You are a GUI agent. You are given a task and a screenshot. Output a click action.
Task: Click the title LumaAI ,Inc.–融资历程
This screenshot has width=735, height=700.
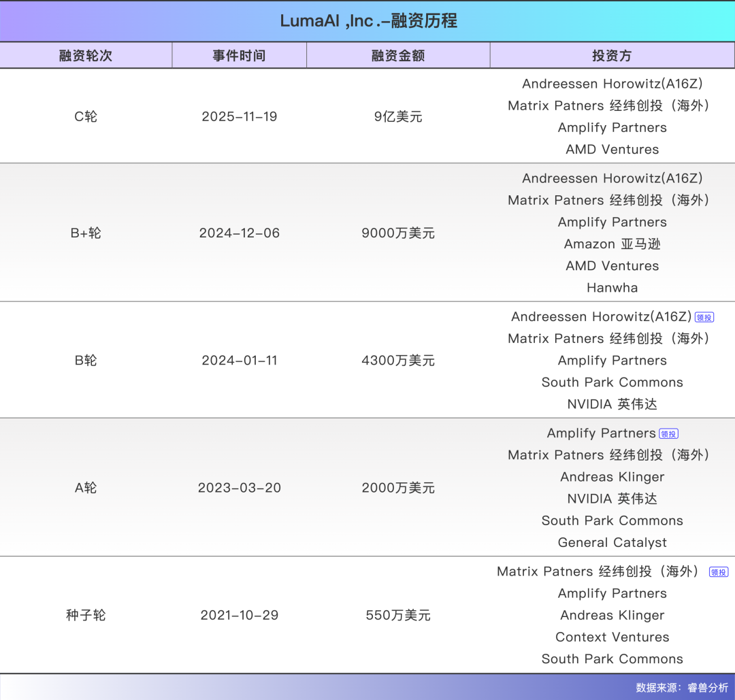pos(368,20)
